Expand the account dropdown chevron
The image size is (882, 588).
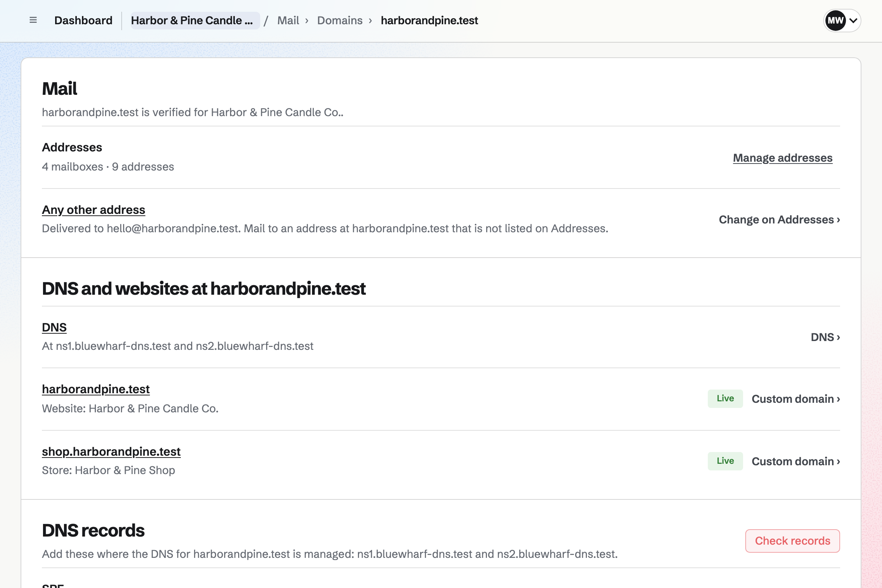[x=853, y=21]
